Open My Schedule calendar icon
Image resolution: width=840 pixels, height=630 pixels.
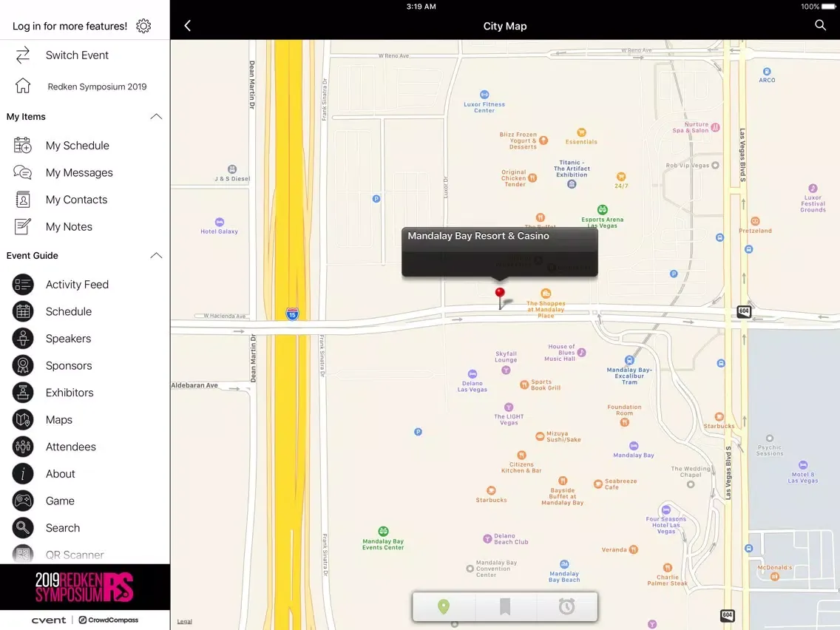point(22,145)
